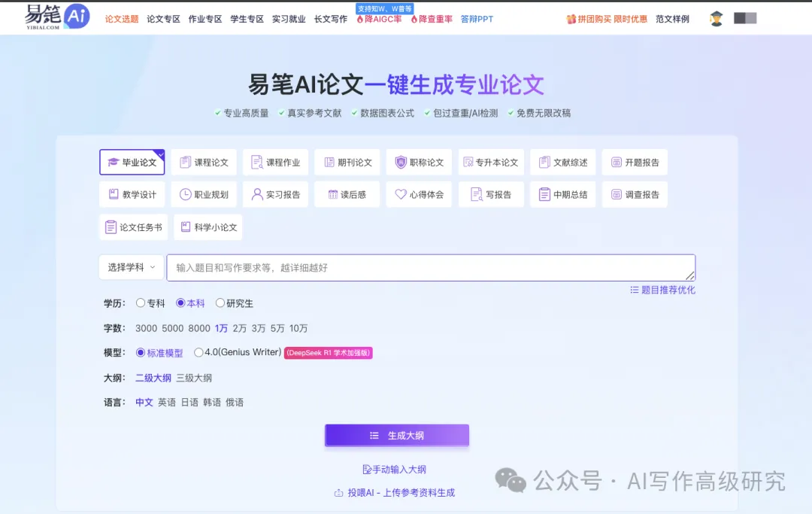
Task: Set word count to 1万
Action: (x=221, y=329)
